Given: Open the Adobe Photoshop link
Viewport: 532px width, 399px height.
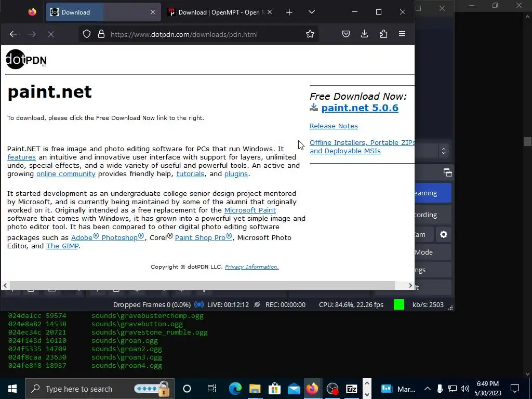Looking at the screenshot, I should pyautogui.click(x=108, y=237).
